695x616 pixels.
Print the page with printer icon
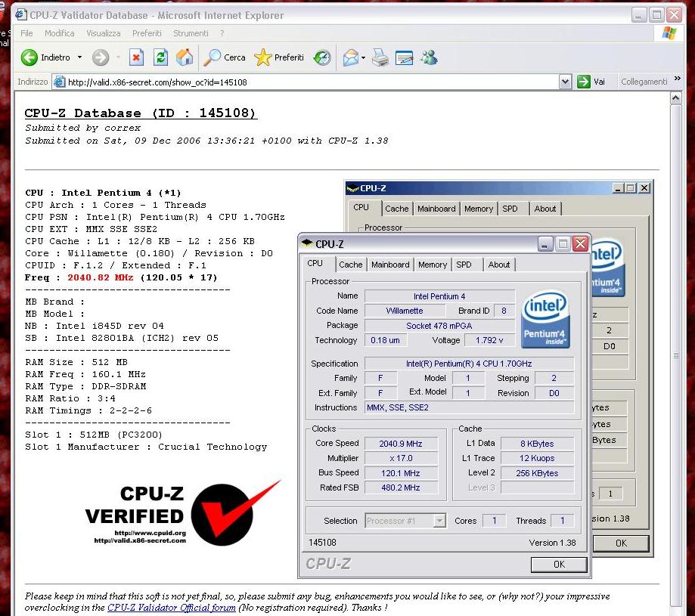coord(380,57)
